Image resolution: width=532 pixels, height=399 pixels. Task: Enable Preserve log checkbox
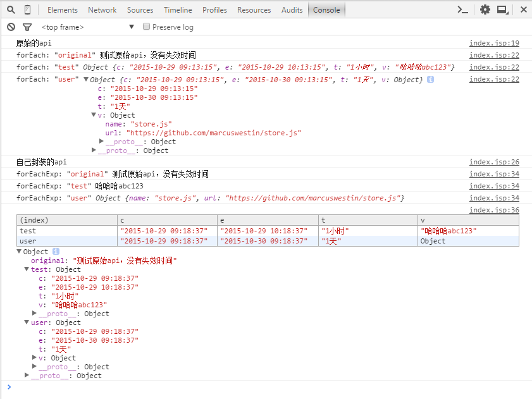pyautogui.click(x=146, y=27)
